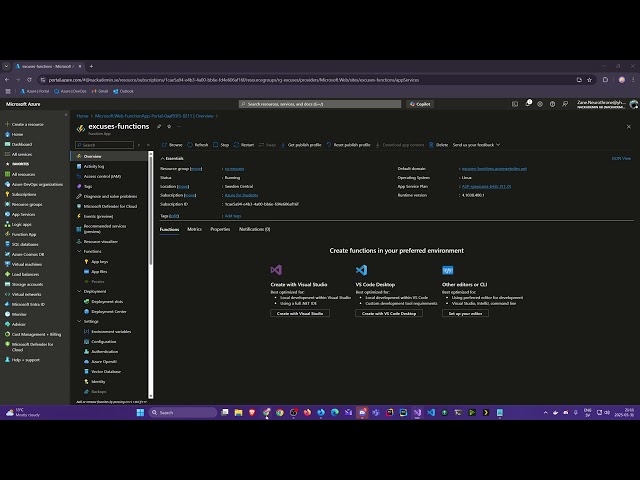
Task: Switch to the Functions tab
Action: pyautogui.click(x=169, y=229)
